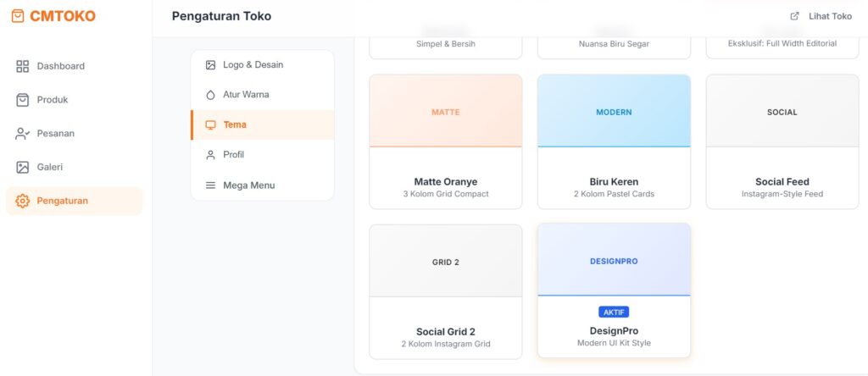The width and height of the screenshot is (868, 376).
Task: Click the Pesanan user-check icon
Action: (x=23, y=134)
